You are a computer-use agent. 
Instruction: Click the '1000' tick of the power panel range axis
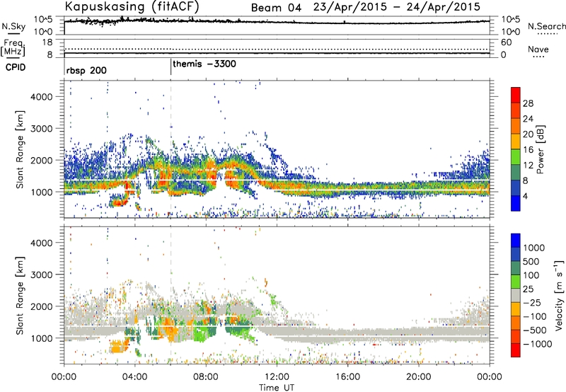[41, 192]
